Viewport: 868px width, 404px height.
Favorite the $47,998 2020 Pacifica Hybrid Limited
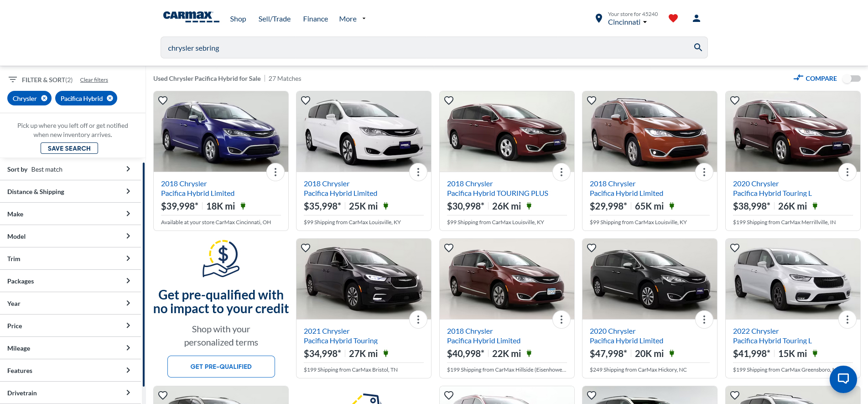(592, 248)
